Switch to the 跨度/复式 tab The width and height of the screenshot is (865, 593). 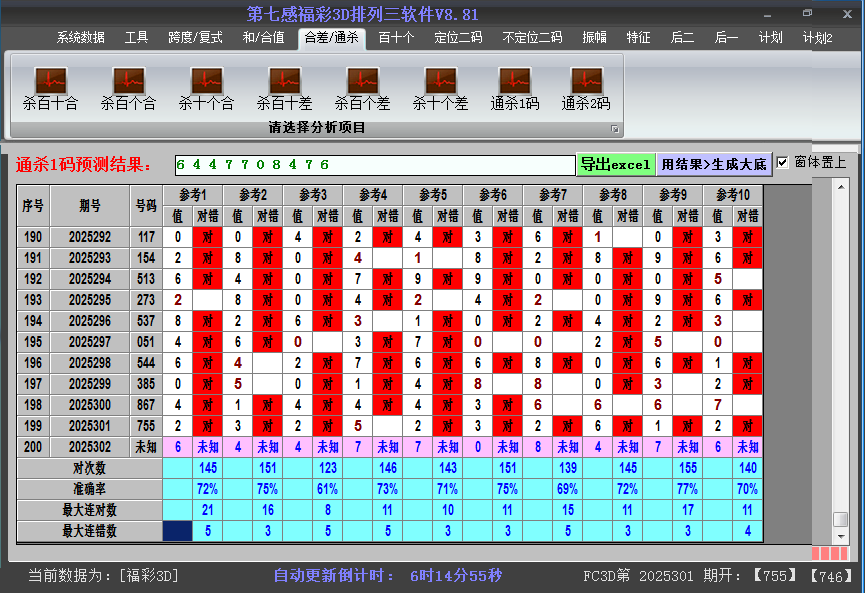click(195, 38)
